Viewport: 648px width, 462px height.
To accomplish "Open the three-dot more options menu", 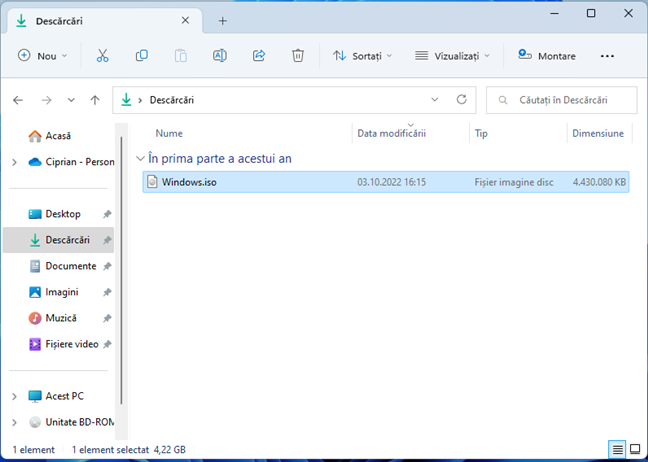I will pos(607,56).
